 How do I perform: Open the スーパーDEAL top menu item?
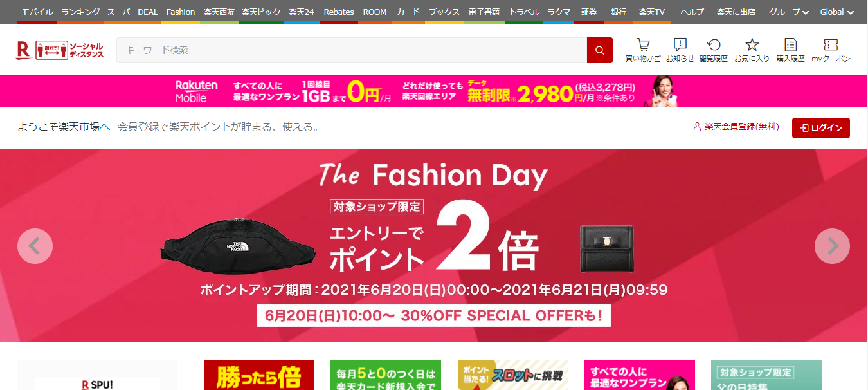(x=132, y=12)
